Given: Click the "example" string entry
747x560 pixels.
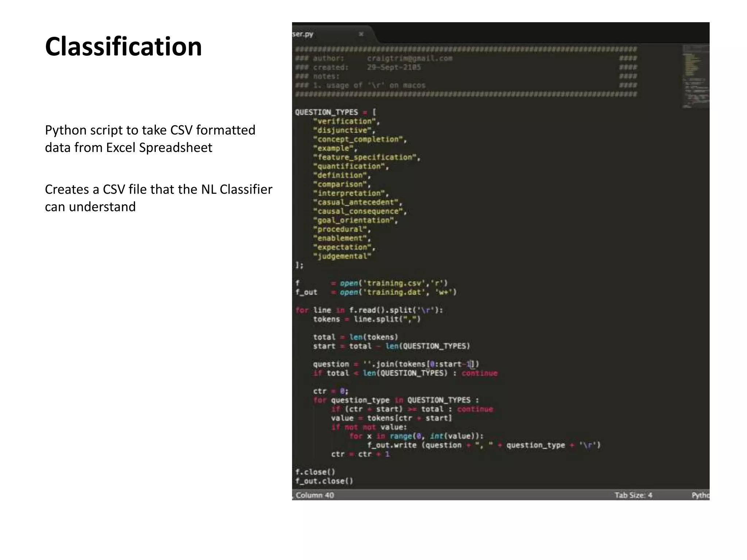Looking at the screenshot, I should point(335,148).
